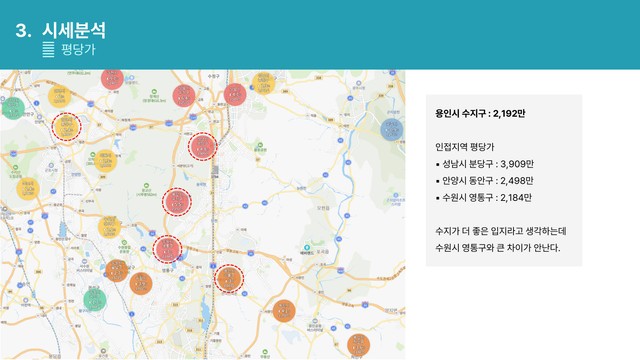Image resolution: width=640 pixels, height=360 pixels.
Task: Click the orange circle marker in the bottom-right map corner
Action: tap(358, 345)
